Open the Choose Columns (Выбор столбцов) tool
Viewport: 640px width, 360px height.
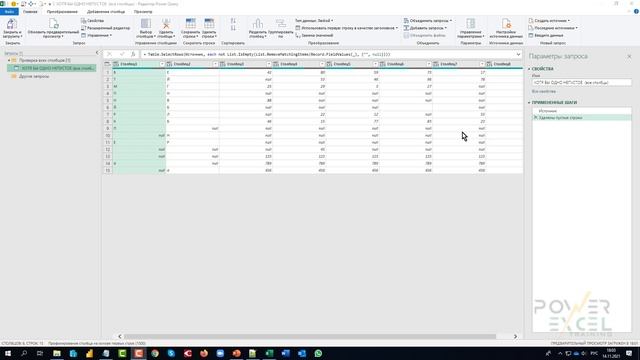point(145,28)
